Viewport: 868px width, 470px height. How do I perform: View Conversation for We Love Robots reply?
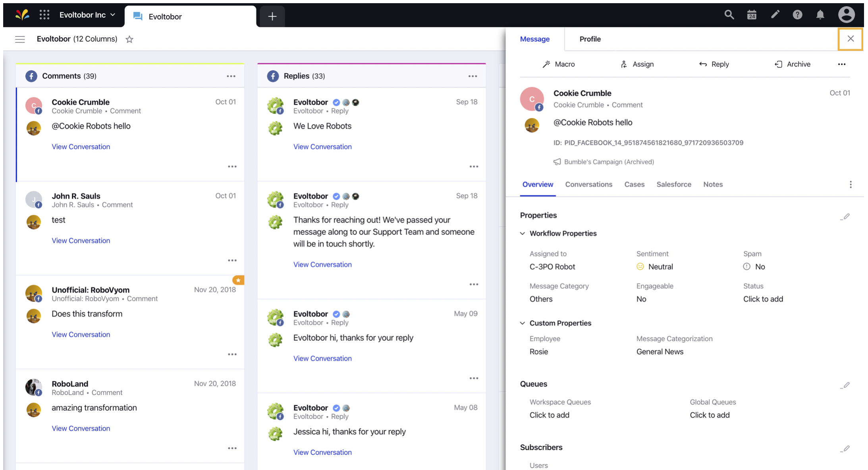coord(322,146)
